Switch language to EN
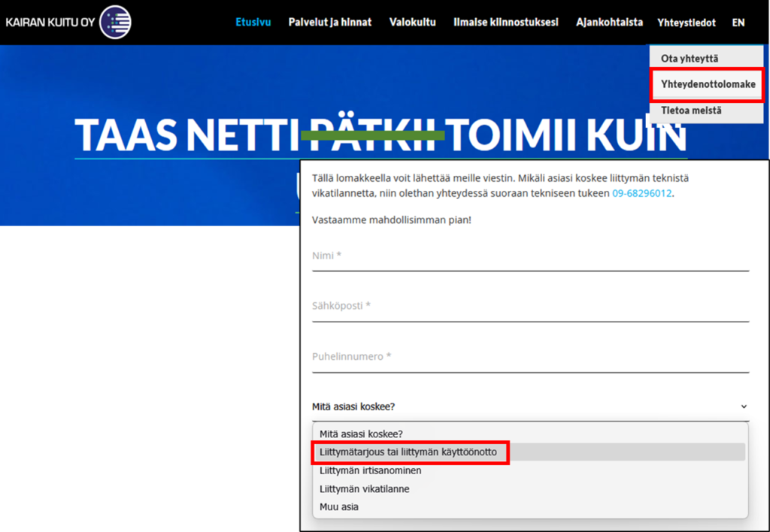 point(738,23)
